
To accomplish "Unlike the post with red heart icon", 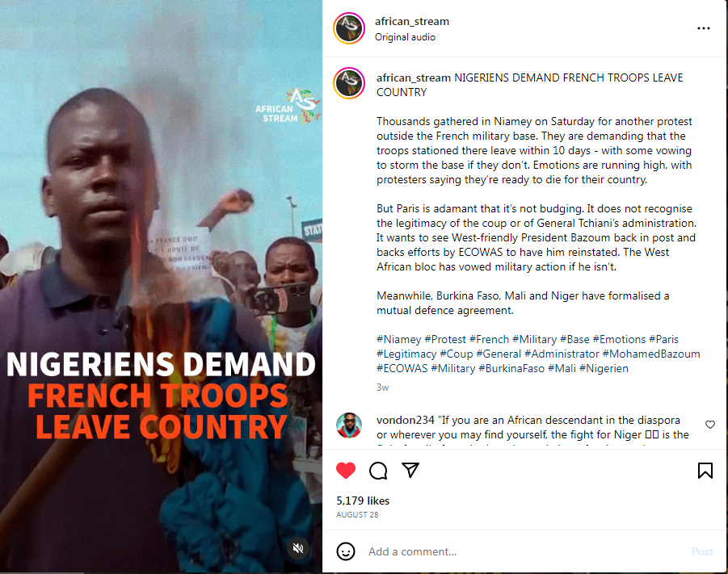I will click(346, 471).
